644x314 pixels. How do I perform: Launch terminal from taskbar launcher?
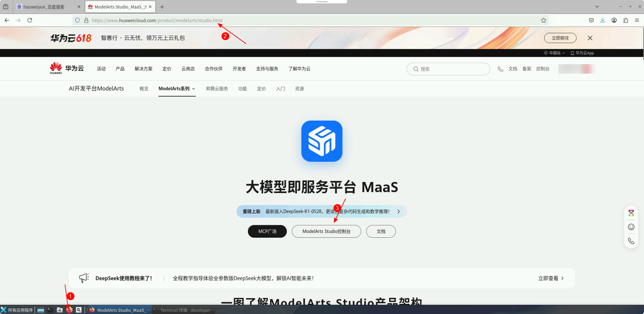pyautogui.click(x=50, y=310)
